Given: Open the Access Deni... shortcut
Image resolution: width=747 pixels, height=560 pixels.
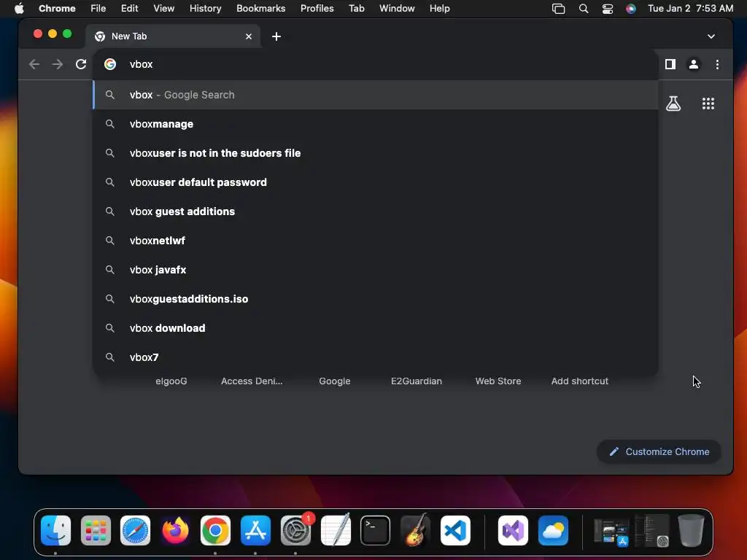Looking at the screenshot, I should (252, 381).
